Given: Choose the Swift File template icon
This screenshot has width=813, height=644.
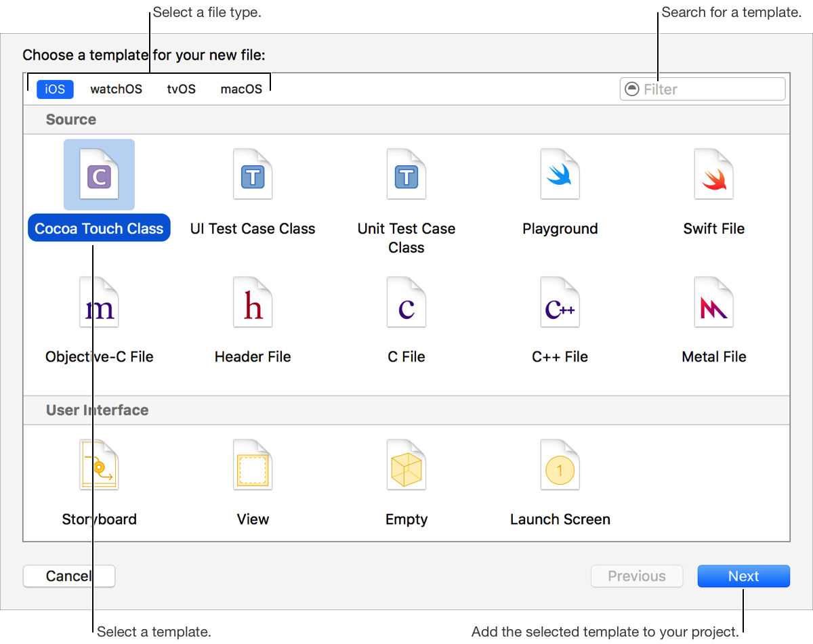Looking at the screenshot, I should click(714, 175).
